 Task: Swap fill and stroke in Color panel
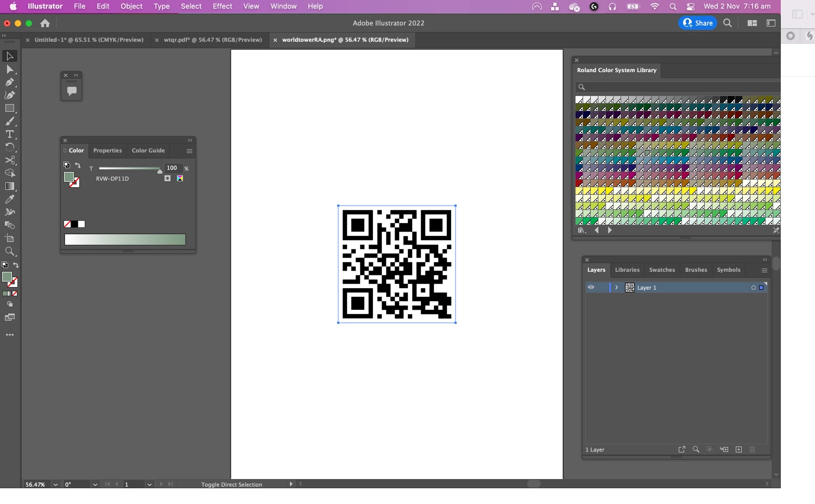click(78, 165)
